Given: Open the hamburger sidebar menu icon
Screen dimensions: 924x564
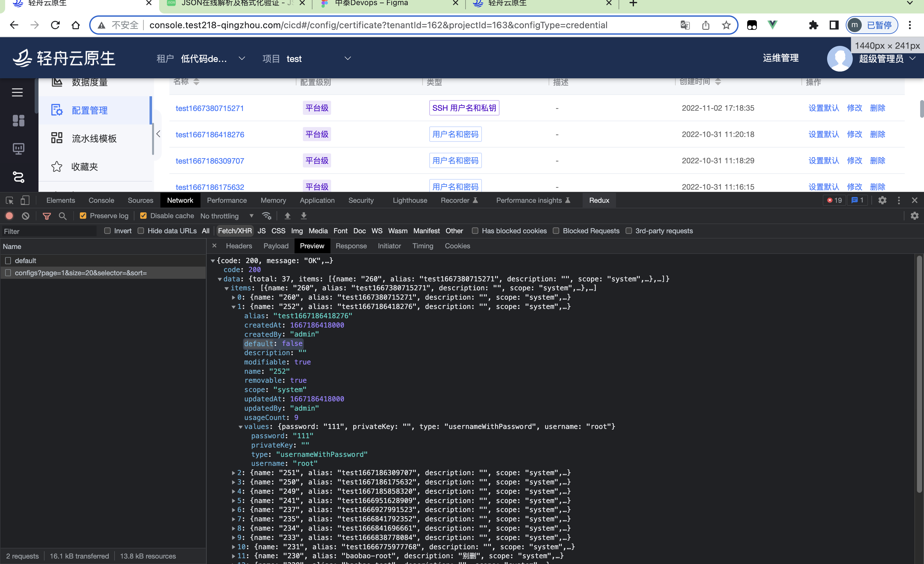Looking at the screenshot, I should [x=17, y=92].
